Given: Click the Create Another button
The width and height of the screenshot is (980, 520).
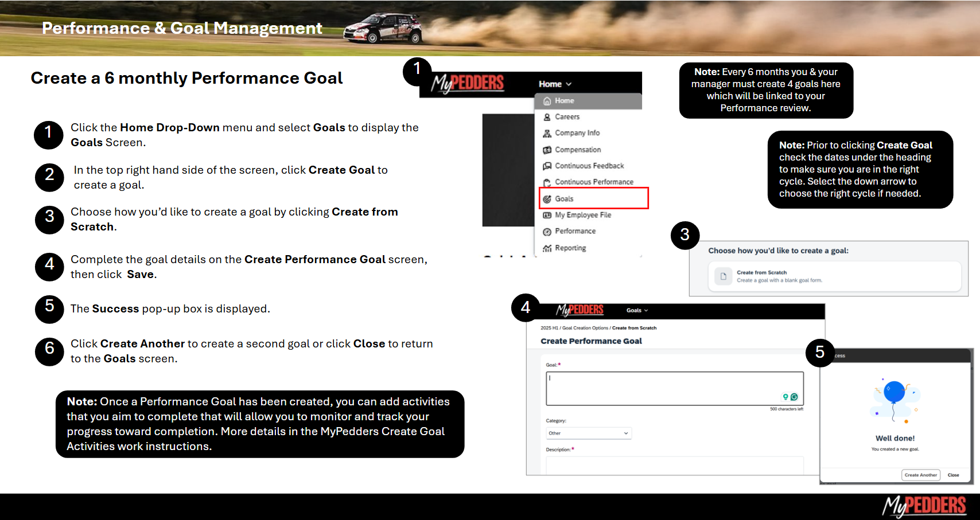Looking at the screenshot, I should point(920,475).
